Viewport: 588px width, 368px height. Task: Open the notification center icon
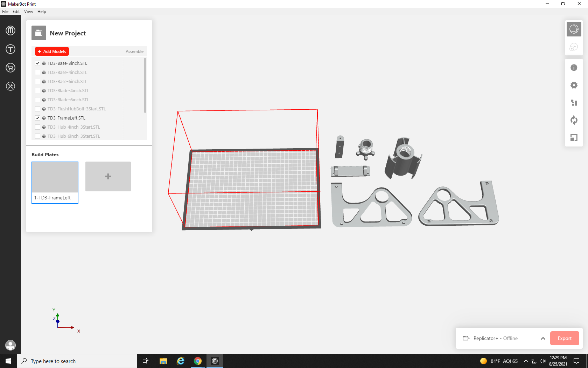point(576,361)
